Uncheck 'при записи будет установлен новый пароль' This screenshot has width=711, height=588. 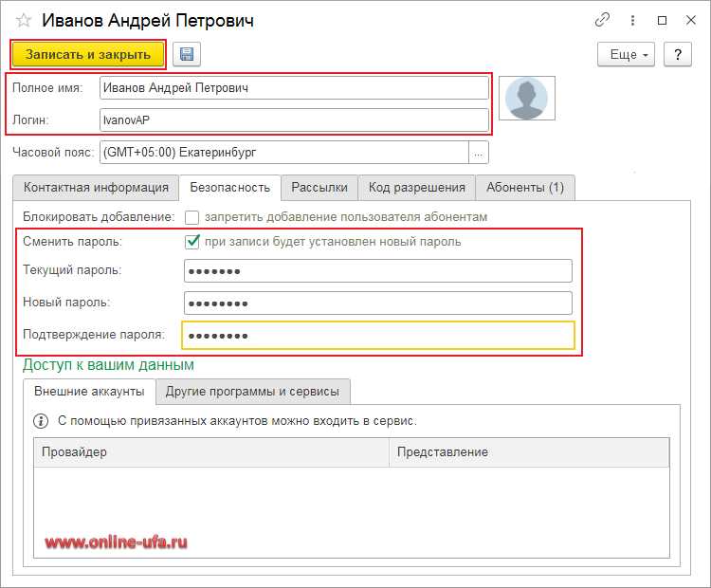192,242
